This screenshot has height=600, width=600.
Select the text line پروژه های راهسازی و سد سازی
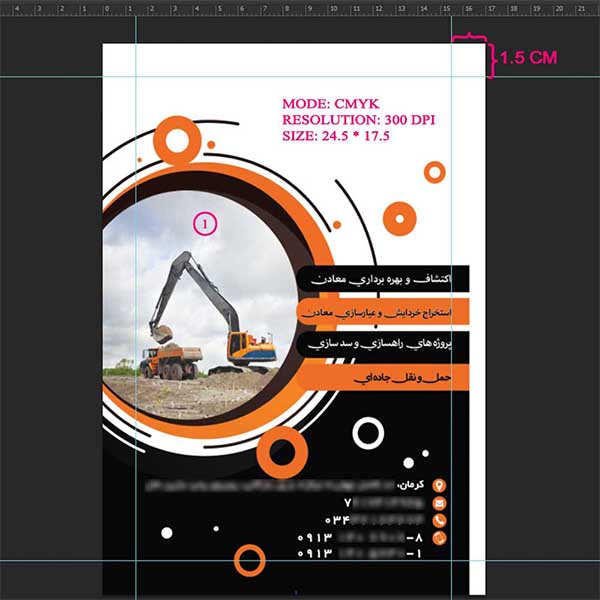coord(380,344)
